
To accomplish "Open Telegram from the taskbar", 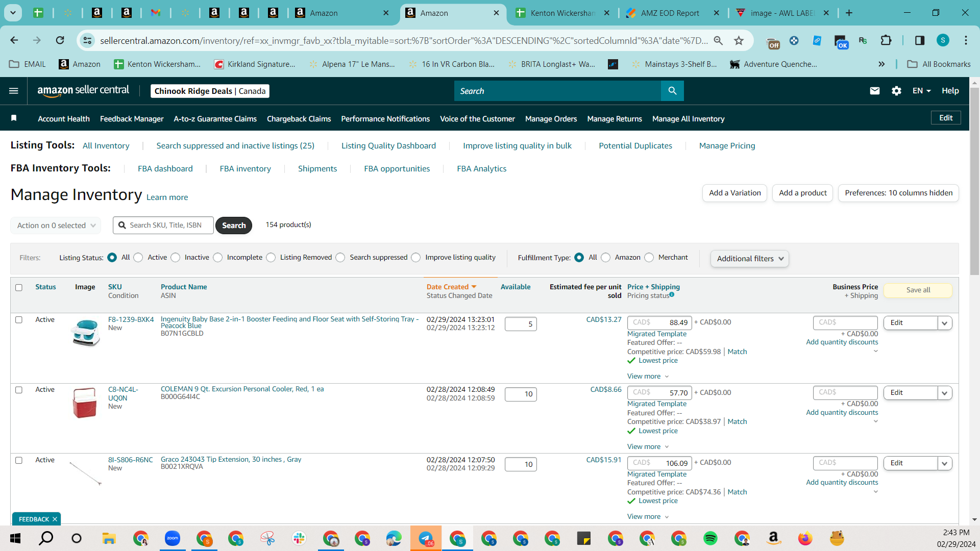I will [426, 538].
